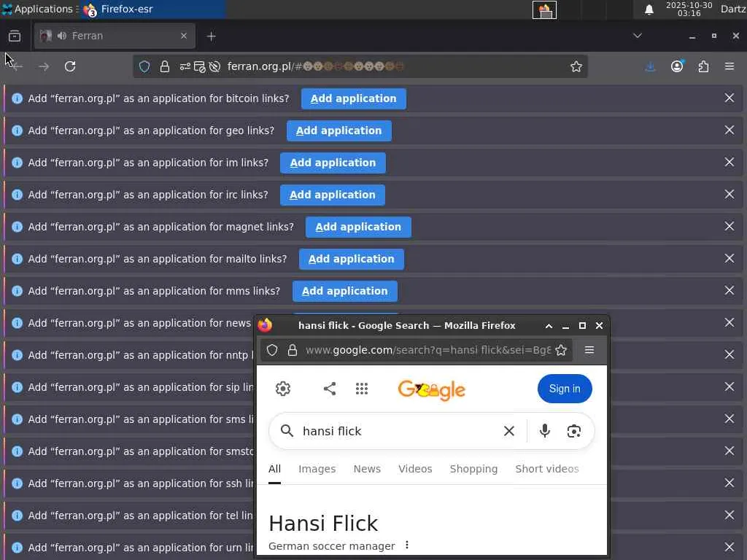Dismiss the sms links notification bar
Image resolution: width=747 pixels, height=560 pixels.
tap(729, 419)
